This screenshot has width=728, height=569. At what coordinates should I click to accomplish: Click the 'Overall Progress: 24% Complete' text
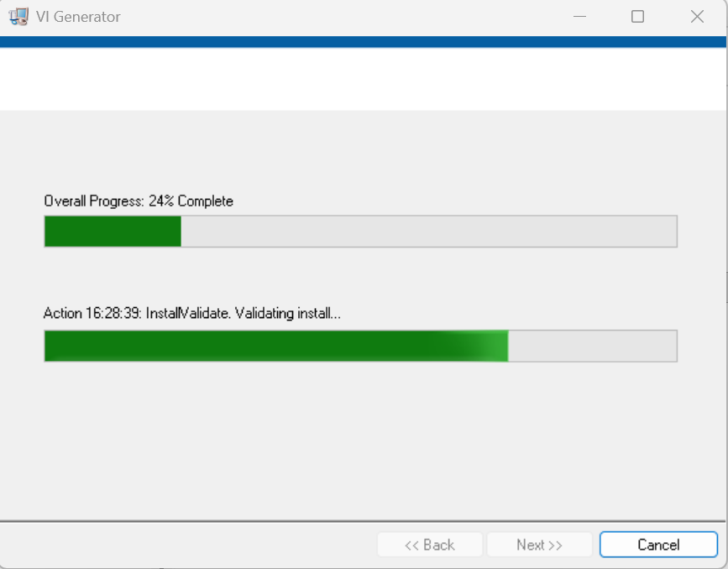click(139, 201)
